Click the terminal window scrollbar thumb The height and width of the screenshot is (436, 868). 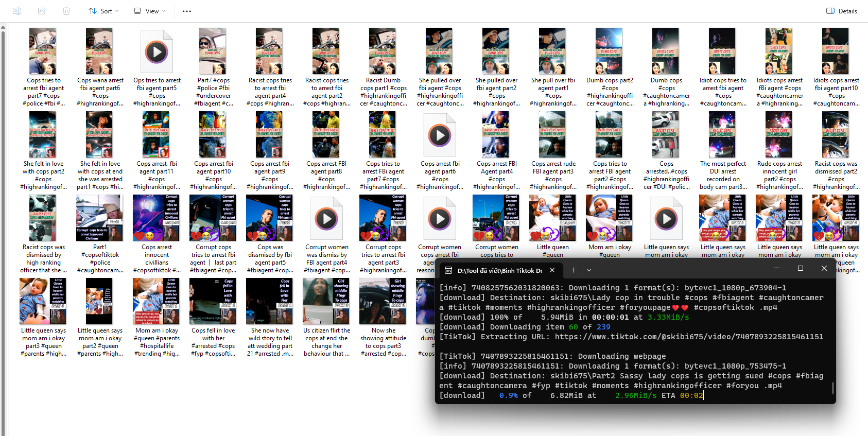pos(832,388)
